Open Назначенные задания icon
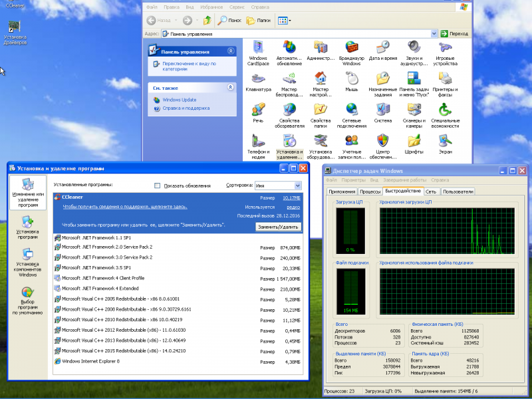 383,84
